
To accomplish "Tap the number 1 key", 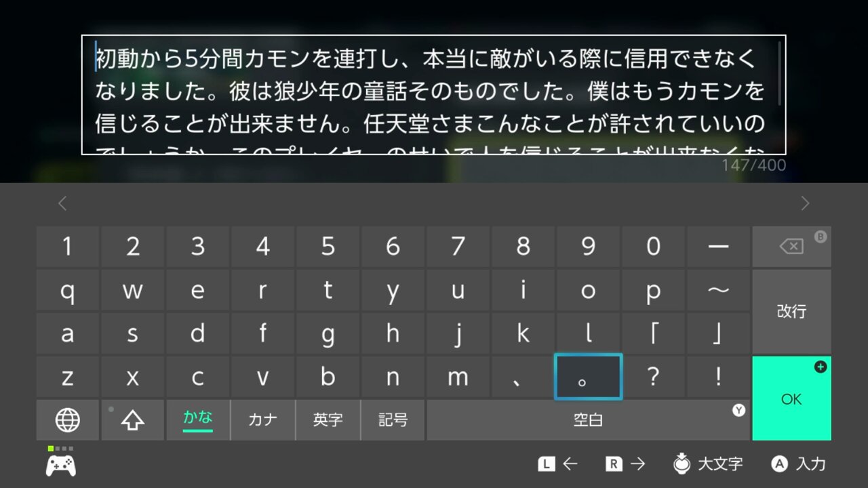I will 68,247.
